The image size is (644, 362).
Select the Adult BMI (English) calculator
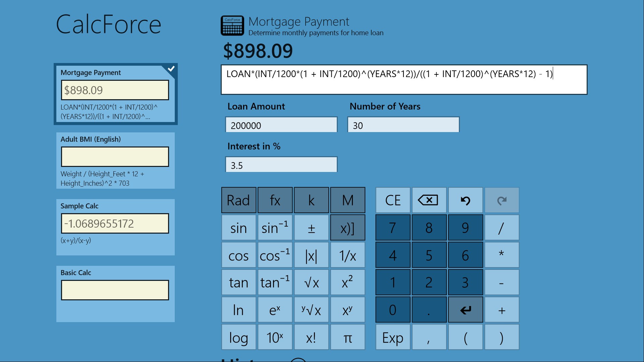coord(115,161)
